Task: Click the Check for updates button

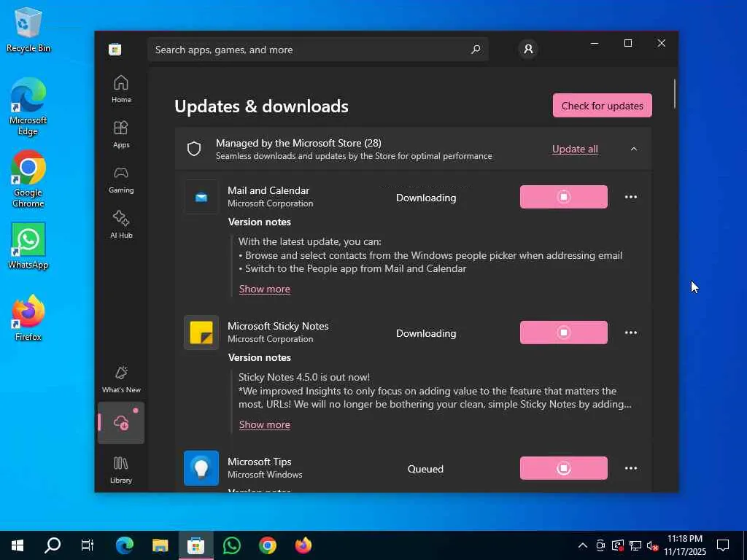Action: coord(602,105)
